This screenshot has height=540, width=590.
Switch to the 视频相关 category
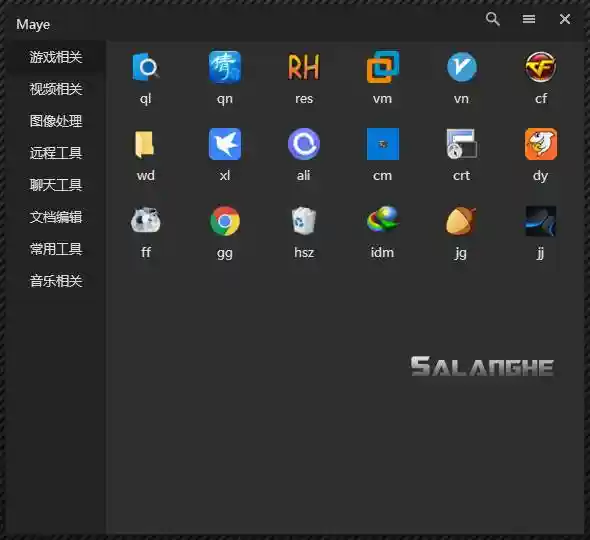[56, 89]
